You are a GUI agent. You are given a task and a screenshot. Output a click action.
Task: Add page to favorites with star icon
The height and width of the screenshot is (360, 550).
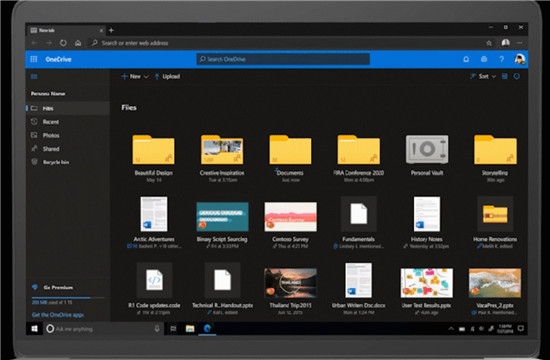click(x=489, y=43)
